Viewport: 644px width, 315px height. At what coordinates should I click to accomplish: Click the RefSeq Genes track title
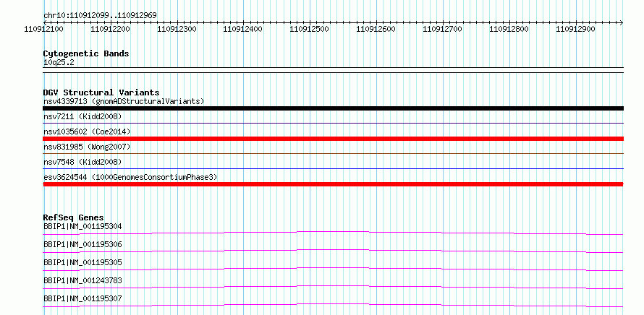click(x=74, y=217)
